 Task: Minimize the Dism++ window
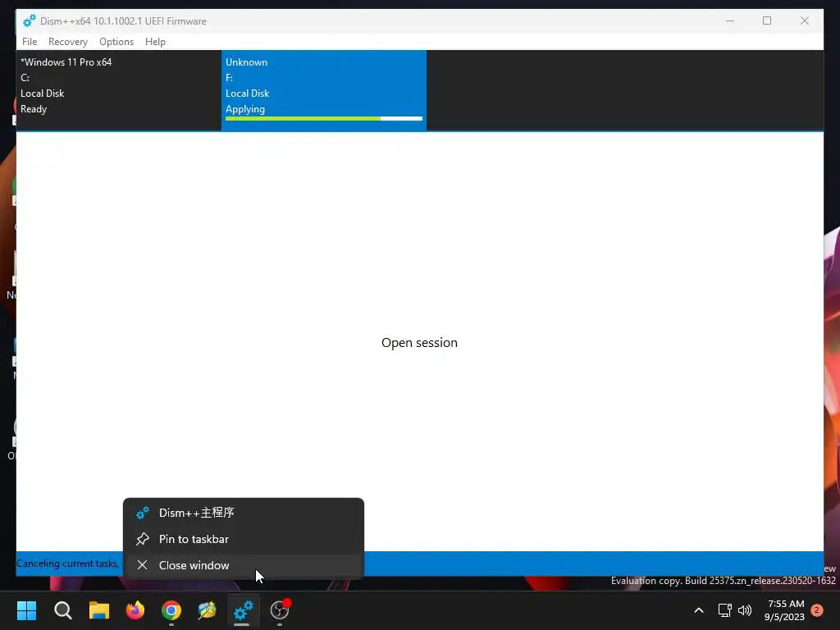[x=729, y=21]
